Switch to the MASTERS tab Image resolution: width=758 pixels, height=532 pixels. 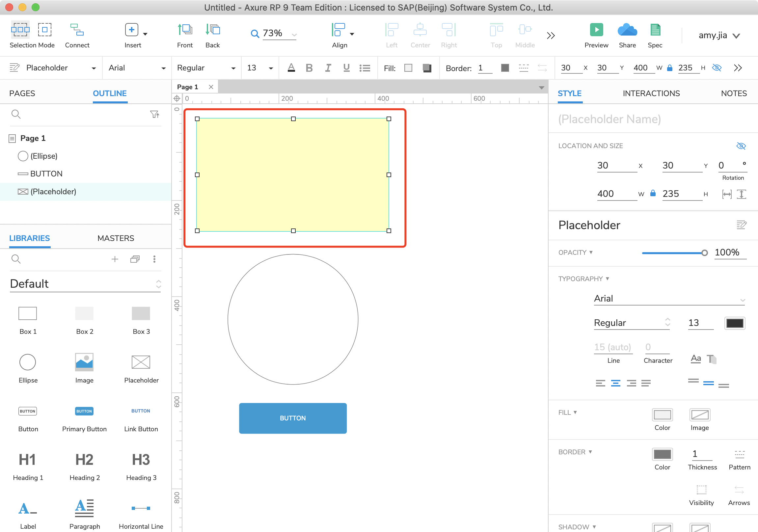[x=116, y=238]
